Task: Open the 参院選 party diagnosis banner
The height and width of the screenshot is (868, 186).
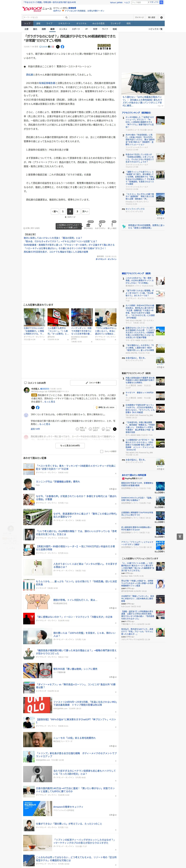Action: 143,226
